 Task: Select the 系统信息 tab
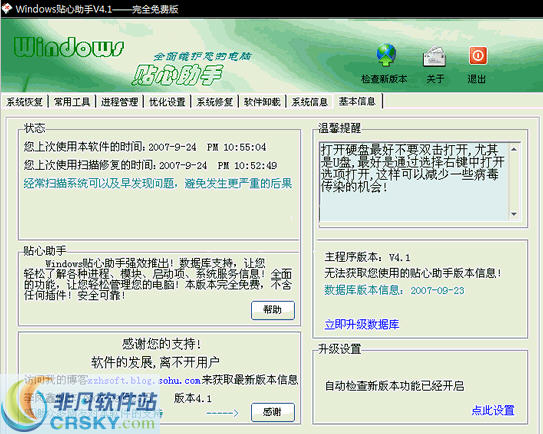[x=310, y=102]
